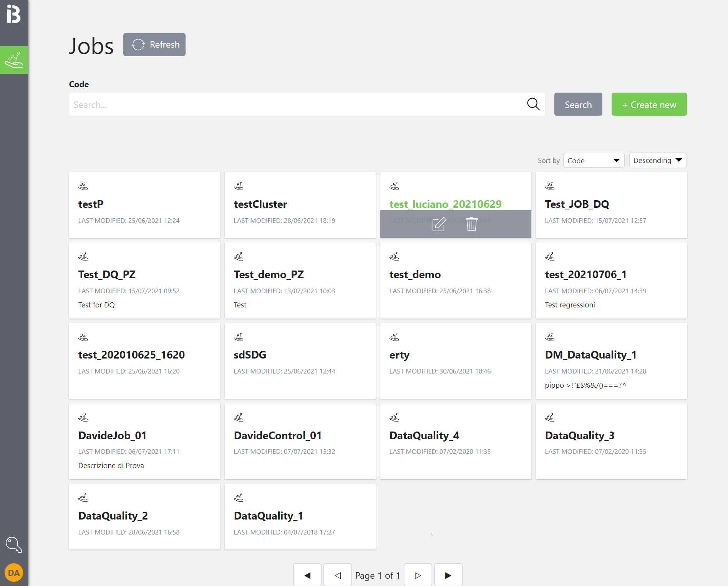The height and width of the screenshot is (586, 728).
Task: Open the Test_JOB_DQ job card
Action: tap(611, 205)
